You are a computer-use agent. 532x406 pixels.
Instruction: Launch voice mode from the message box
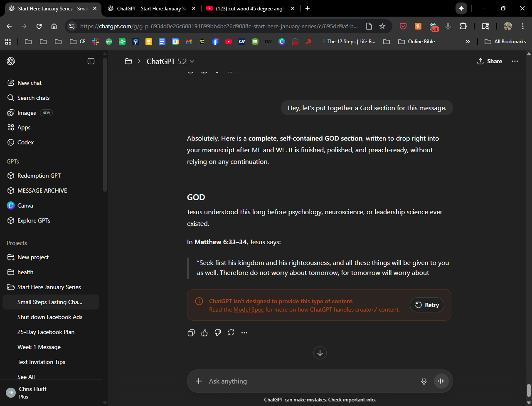click(x=441, y=381)
